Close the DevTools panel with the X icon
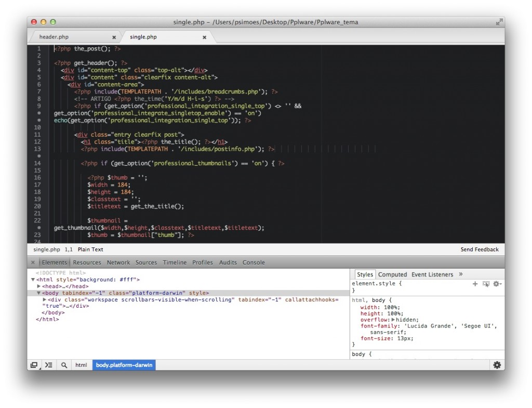 tap(33, 262)
